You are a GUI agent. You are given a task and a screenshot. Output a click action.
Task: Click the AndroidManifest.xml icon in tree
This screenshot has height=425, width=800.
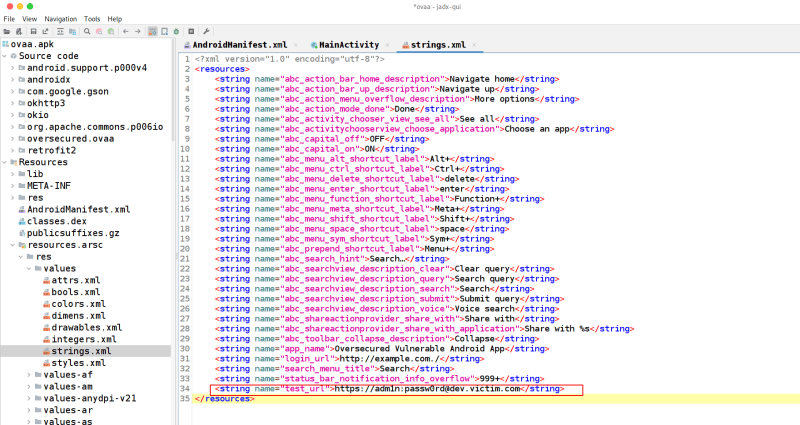click(22, 210)
